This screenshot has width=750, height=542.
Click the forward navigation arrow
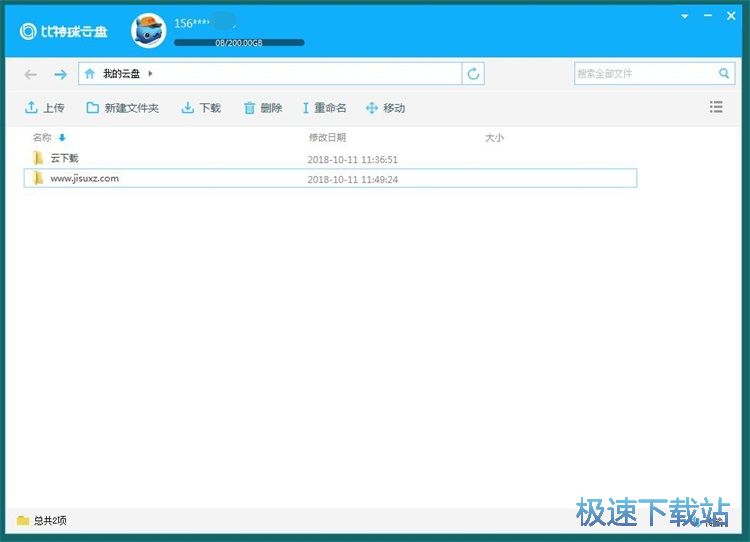60,74
